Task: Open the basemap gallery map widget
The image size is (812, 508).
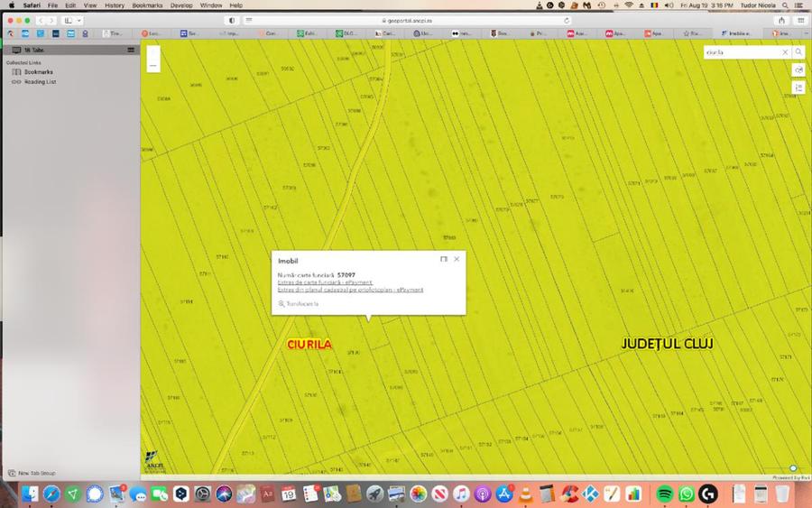Action: (x=798, y=69)
